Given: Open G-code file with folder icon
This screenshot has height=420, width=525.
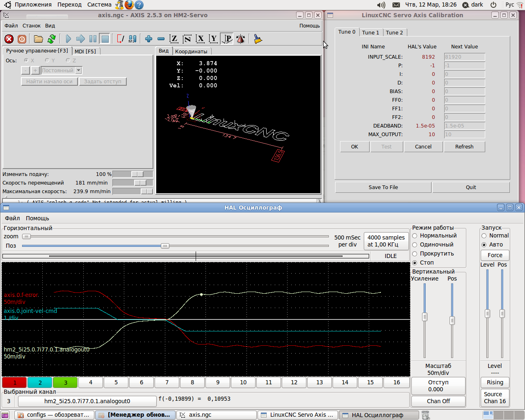Looking at the screenshot, I should 39,39.
